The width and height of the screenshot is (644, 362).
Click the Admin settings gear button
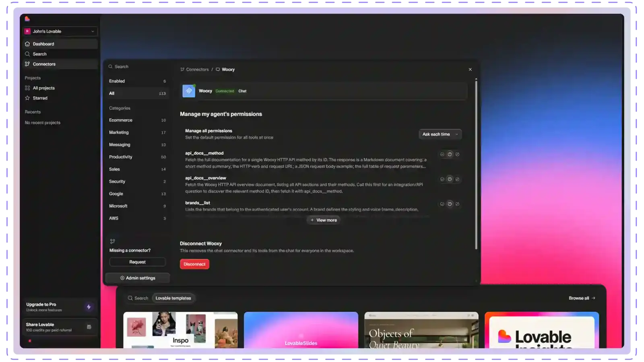coord(137,278)
